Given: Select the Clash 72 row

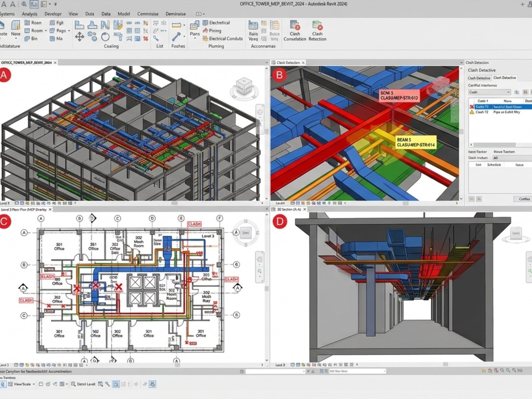Looking at the screenshot, I should tap(500, 112).
